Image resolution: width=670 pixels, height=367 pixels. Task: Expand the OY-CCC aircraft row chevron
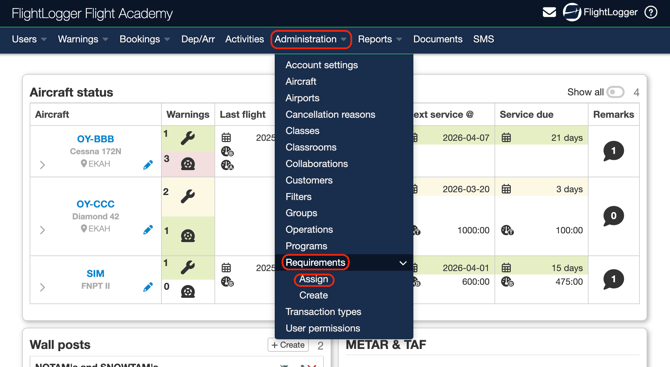pyautogui.click(x=42, y=230)
